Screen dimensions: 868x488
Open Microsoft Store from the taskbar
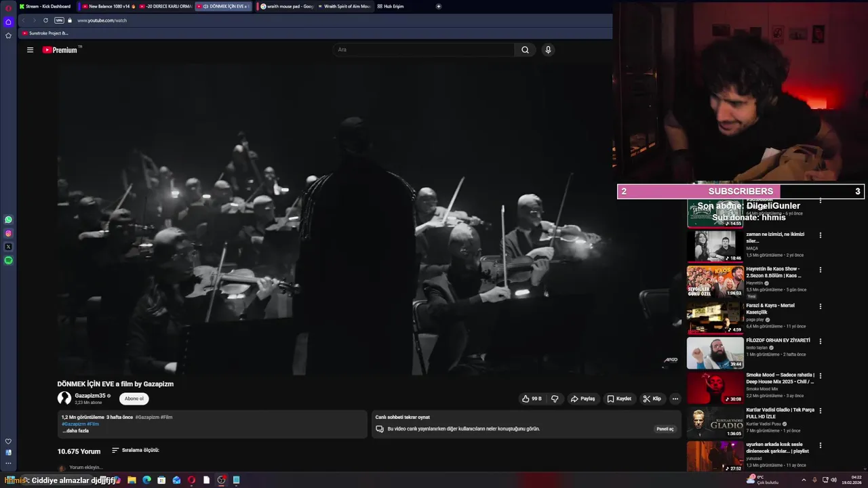pyautogui.click(x=161, y=480)
